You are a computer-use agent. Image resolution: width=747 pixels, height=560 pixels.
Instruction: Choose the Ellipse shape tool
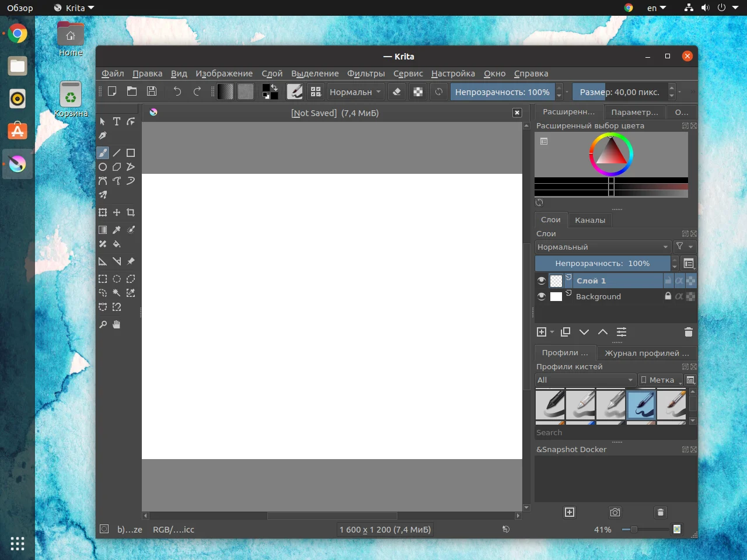coord(103,167)
